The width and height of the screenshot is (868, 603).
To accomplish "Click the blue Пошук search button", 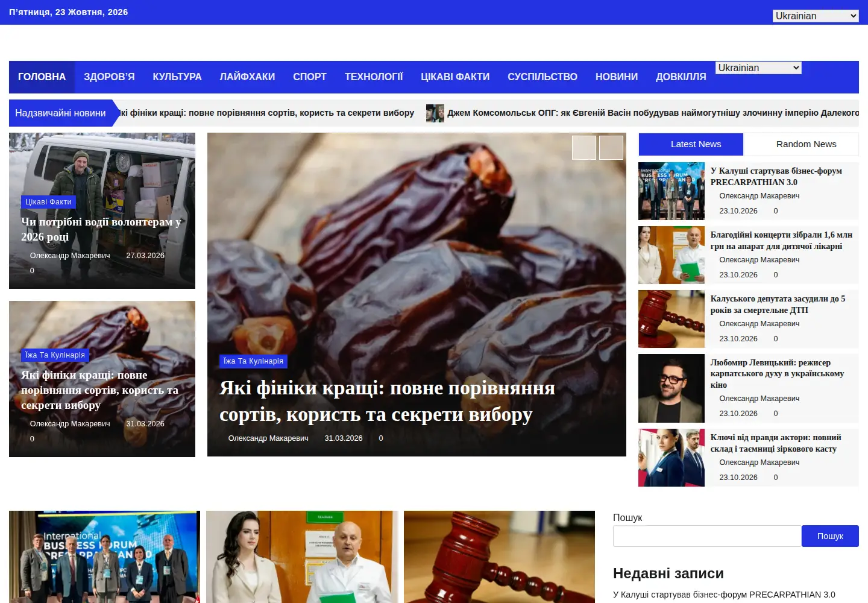I will point(830,536).
